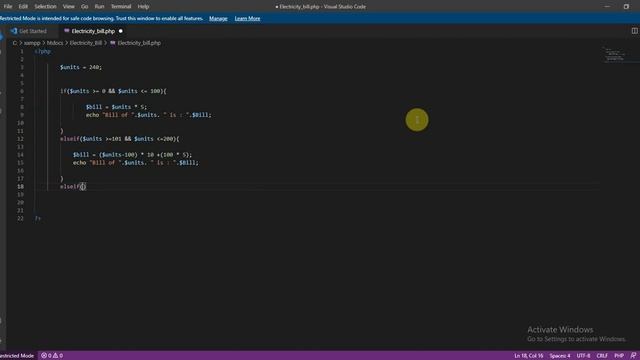Click the closing ?> tag on line 22
The width and height of the screenshot is (640, 360).
point(38,218)
